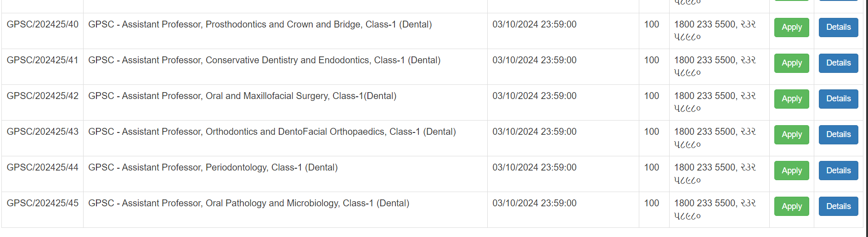
Task: Click the GPSC/202425/44 advertisement number
Action: pyautogui.click(x=43, y=167)
